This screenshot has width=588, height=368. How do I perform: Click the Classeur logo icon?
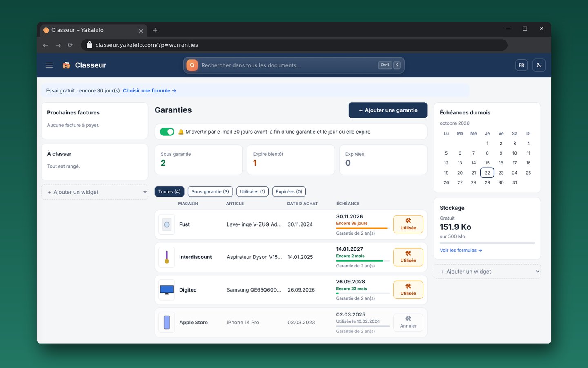click(x=66, y=65)
